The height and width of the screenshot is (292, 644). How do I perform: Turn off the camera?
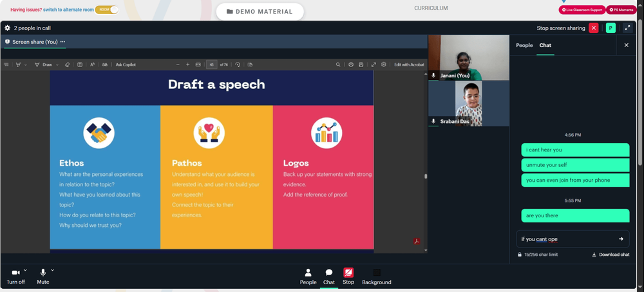15,277
